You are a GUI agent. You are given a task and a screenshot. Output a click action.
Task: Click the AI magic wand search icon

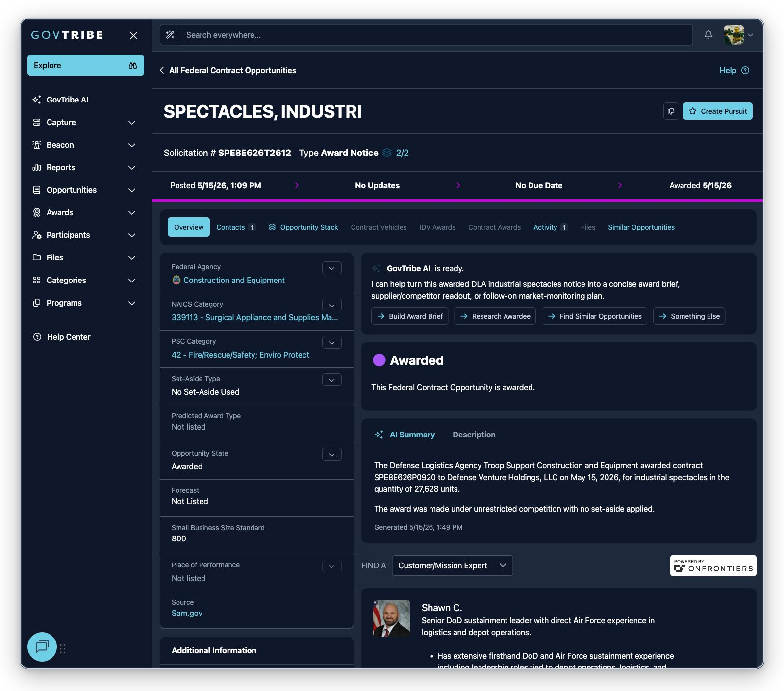[170, 35]
